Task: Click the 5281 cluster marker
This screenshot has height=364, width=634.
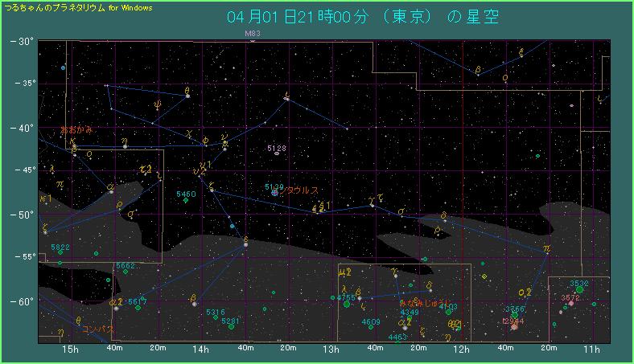Action: pyautogui.click(x=231, y=326)
